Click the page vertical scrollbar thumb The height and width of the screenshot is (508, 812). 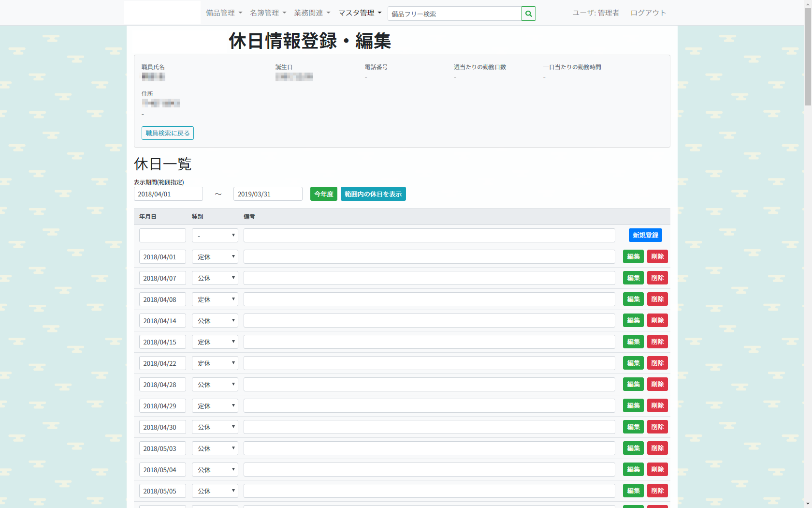click(x=808, y=57)
